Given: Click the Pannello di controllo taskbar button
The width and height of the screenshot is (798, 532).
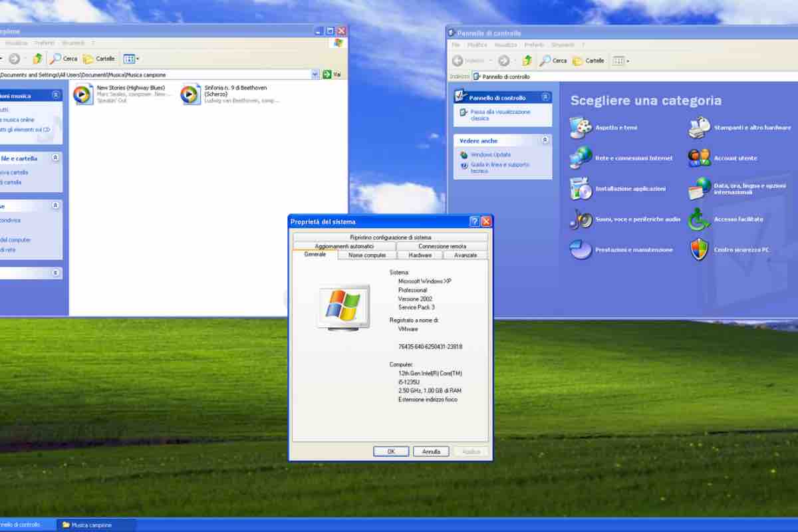Looking at the screenshot, I should pyautogui.click(x=27, y=525).
